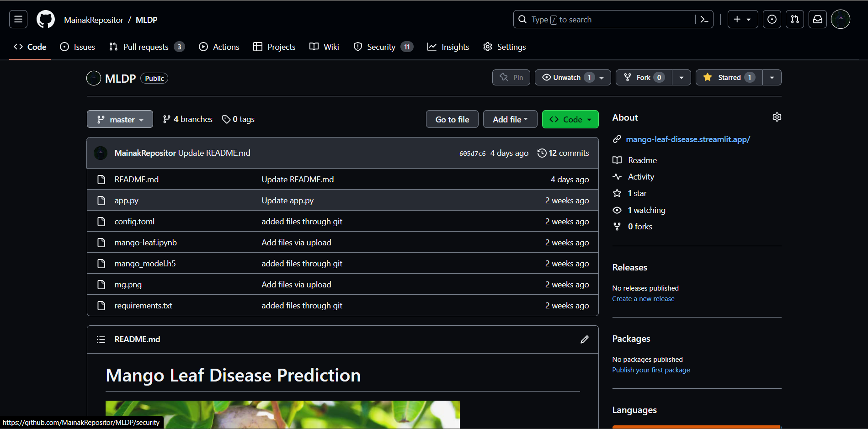This screenshot has height=429, width=868.
Task: Click the Go to file button
Action: [452, 119]
